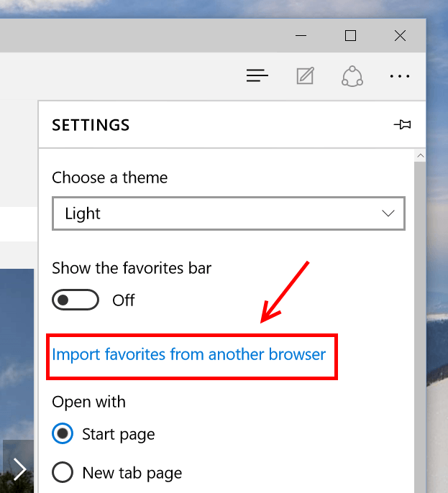
Task: Open the More actions ellipsis menu
Action: 400,76
